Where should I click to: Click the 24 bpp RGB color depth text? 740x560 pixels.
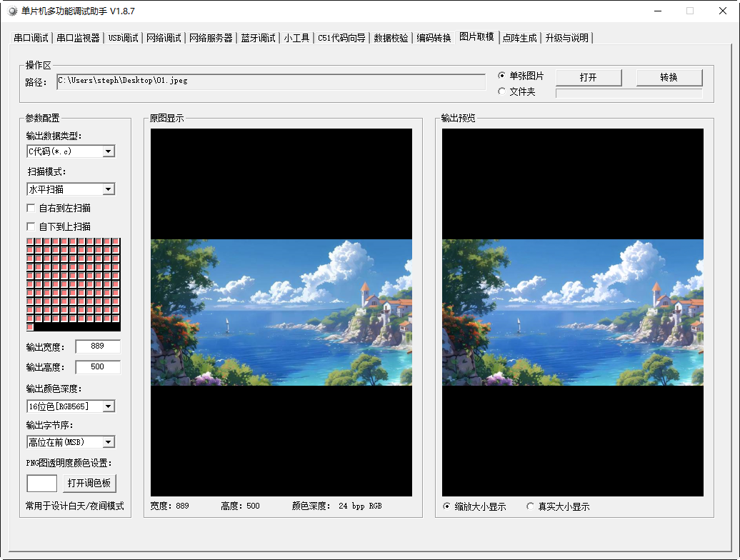pos(360,506)
